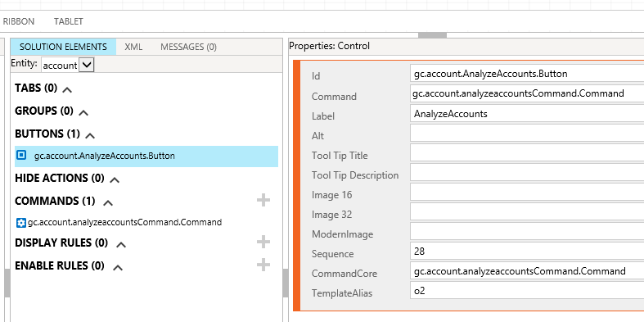Click the button icon beside gc.account.AnalyzeAccounts.Button
Image resolution: width=644 pixels, height=322 pixels.
pos(21,155)
